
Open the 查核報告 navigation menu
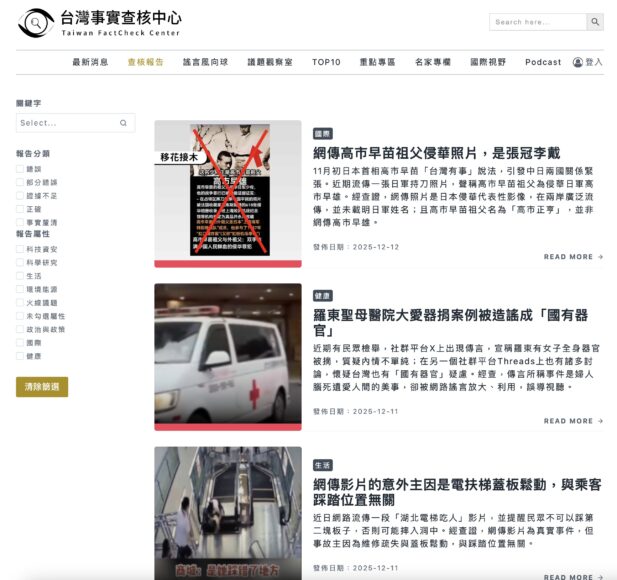click(145, 62)
